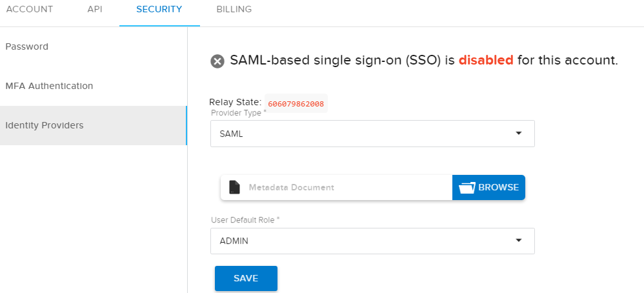
Task: Open the SAML provider type combo box
Action: coord(361,134)
